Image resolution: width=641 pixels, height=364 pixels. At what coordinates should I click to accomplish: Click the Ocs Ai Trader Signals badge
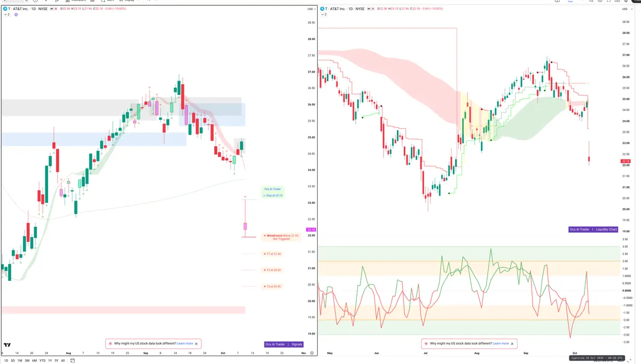284,344
